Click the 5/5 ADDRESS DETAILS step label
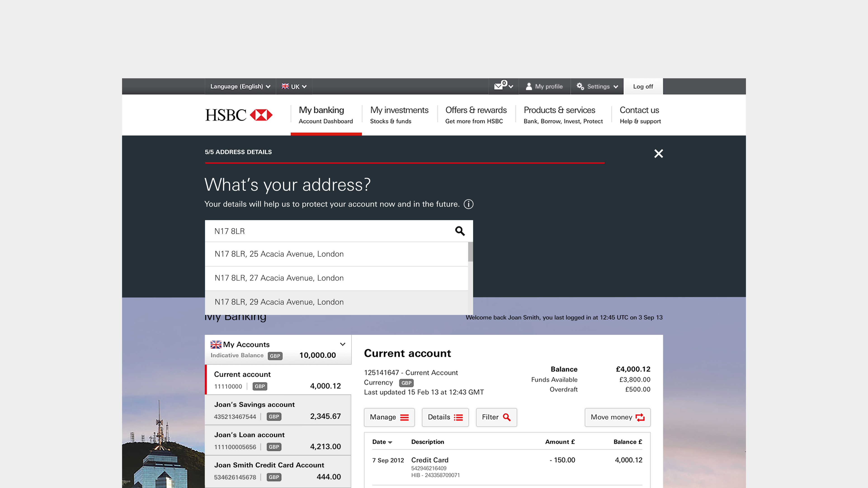 (238, 152)
